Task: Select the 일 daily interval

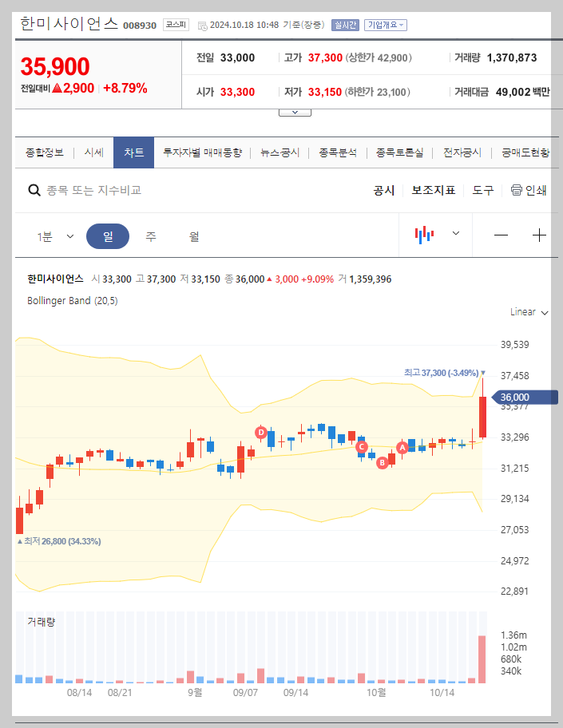Action: pos(108,234)
